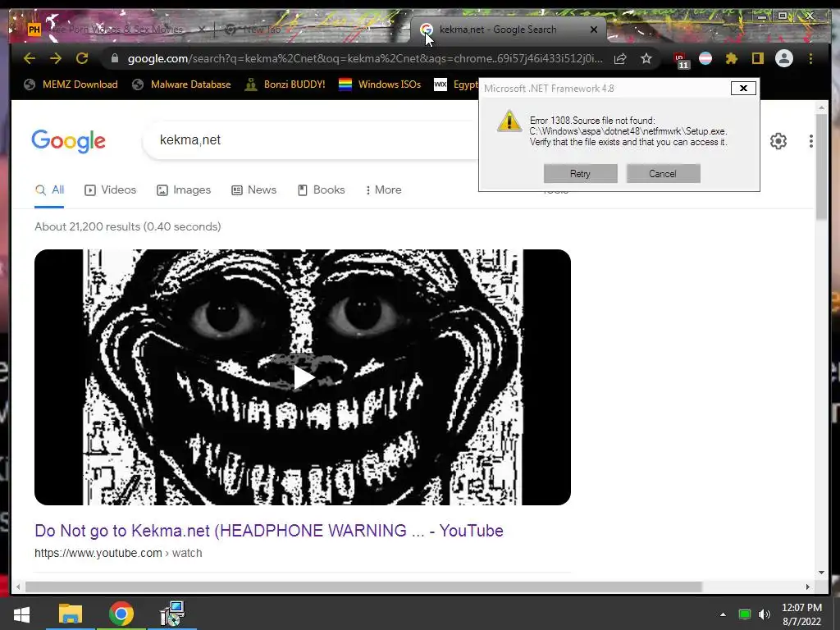Open Chrome's three-dot menu
The image size is (840, 630).
pyautogui.click(x=811, y=58)
